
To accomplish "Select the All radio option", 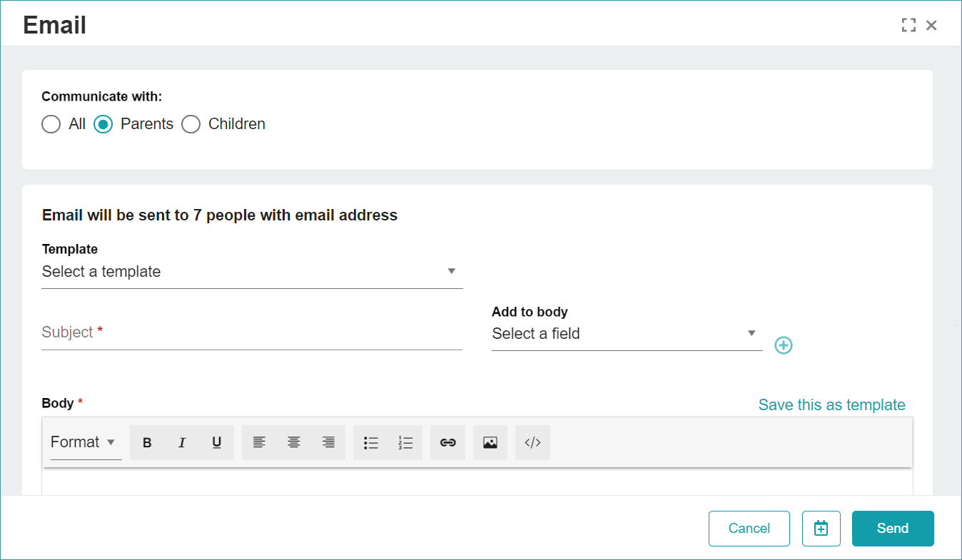I will click(x=51, y=124).
